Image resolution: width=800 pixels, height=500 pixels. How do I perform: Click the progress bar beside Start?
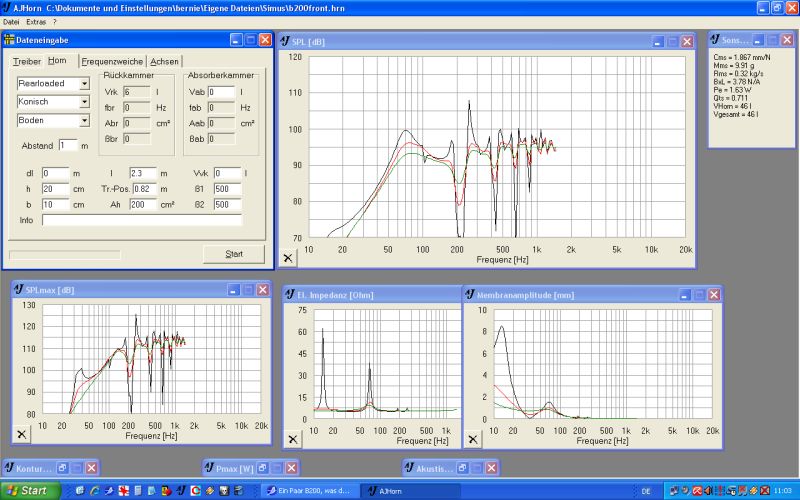[65, 254]
